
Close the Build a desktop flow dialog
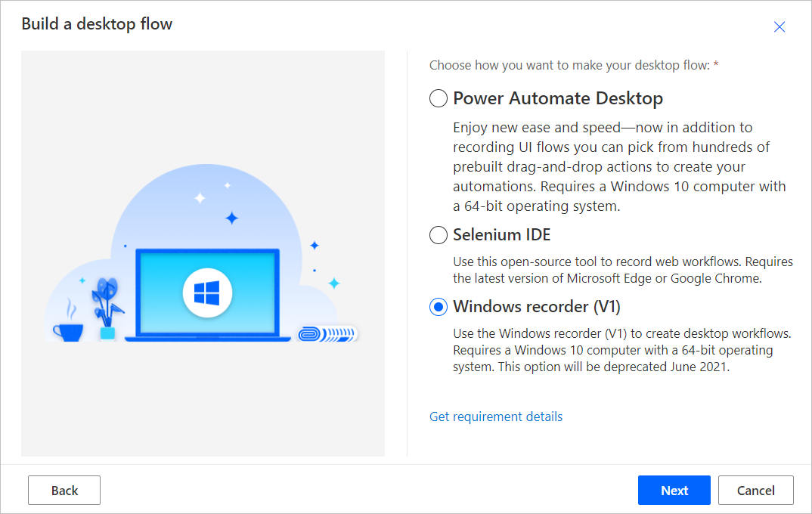[x=779, y=27]
